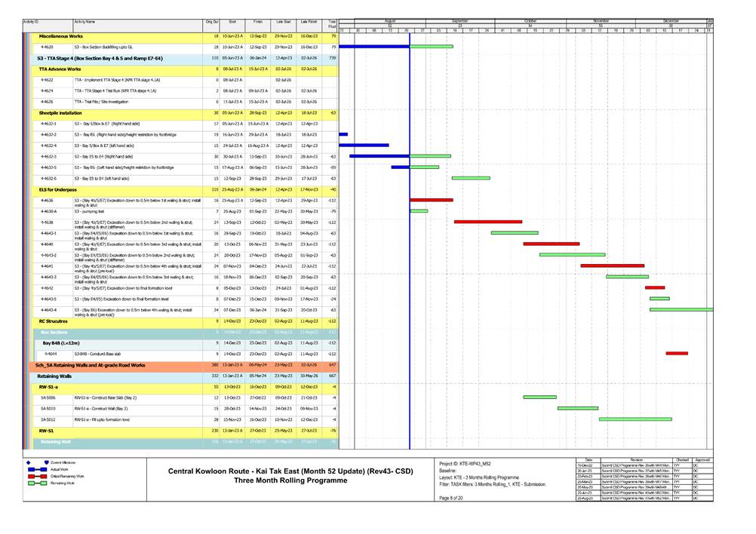Viewport: 756px width, 534px height.
Task: Select the red Gantt bar for activity 4-4636
Action: click(x=431, y=200)
